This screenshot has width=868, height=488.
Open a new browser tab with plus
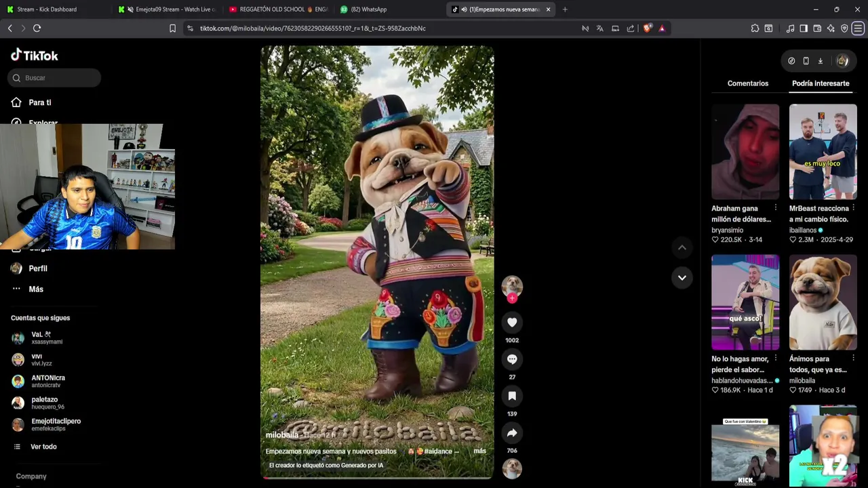(x=565, y=9)
